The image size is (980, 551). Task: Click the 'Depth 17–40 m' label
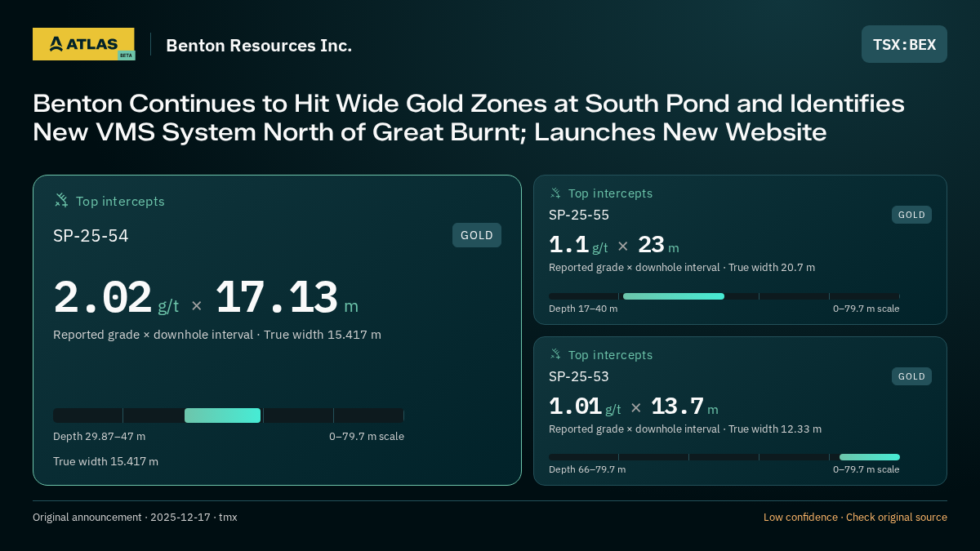(x=583, y=309)
